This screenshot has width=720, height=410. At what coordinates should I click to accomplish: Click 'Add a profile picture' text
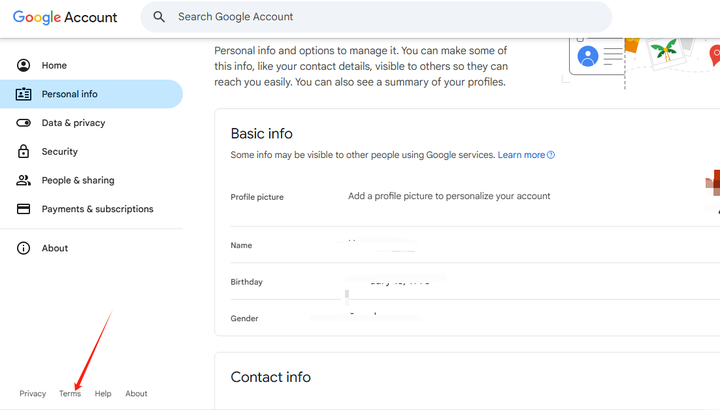coord(449,196)
